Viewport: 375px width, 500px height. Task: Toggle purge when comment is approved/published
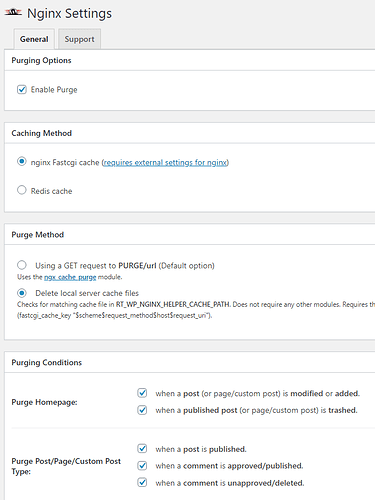[142, 465]
